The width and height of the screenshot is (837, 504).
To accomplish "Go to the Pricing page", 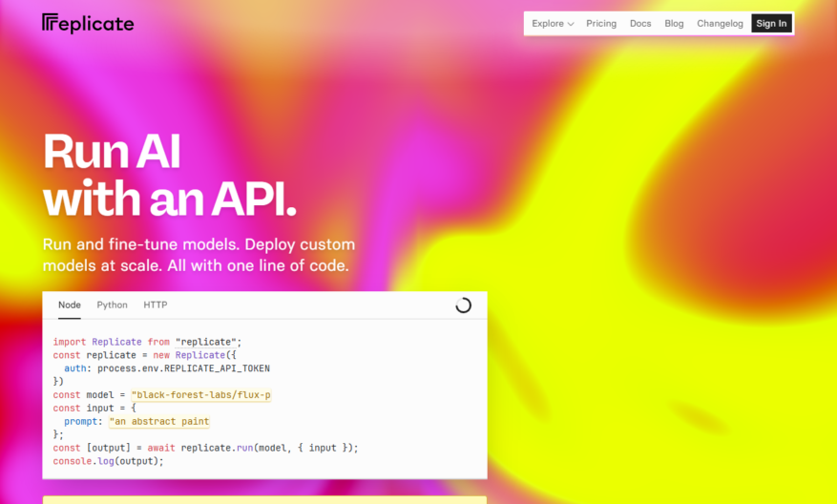I will click(601, 24).
